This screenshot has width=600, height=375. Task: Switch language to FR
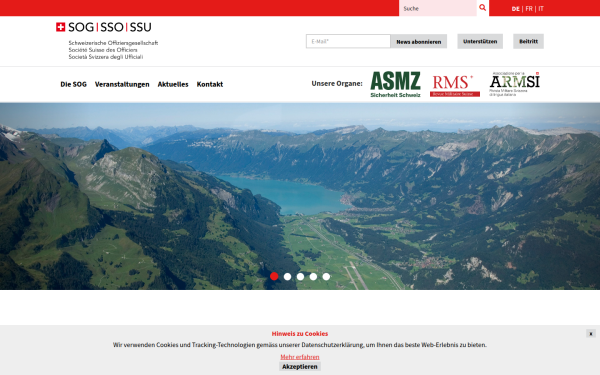point(529,8)
